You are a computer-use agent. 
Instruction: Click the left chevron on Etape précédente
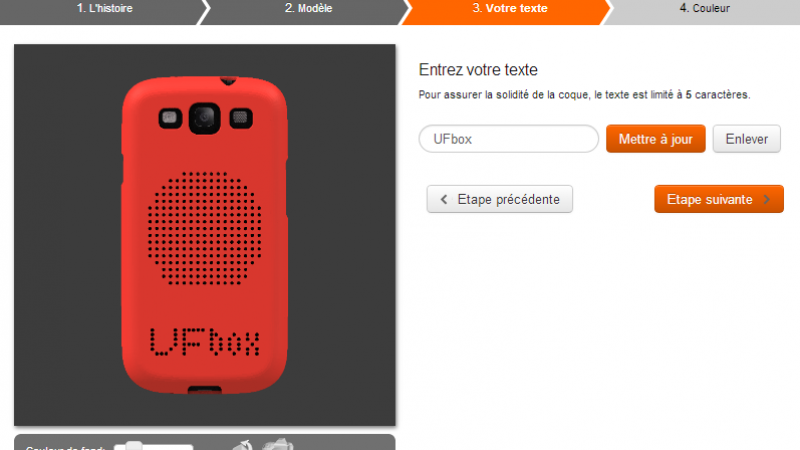coord(444,199)
